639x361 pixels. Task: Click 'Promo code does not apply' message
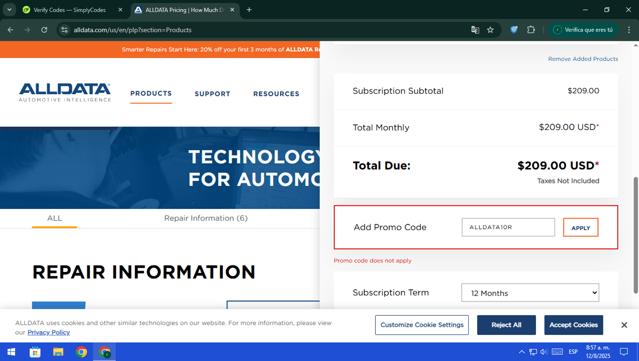point(372,260)
